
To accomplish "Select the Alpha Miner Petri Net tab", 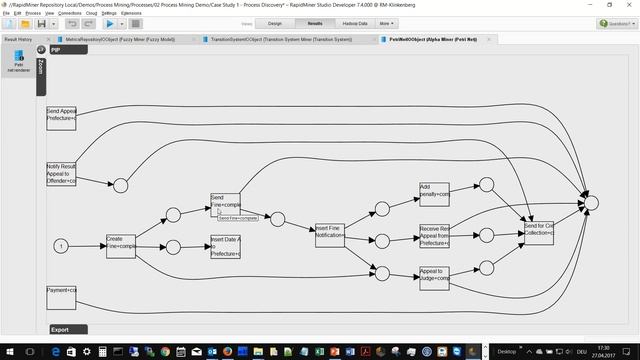I will pos(433,40).
